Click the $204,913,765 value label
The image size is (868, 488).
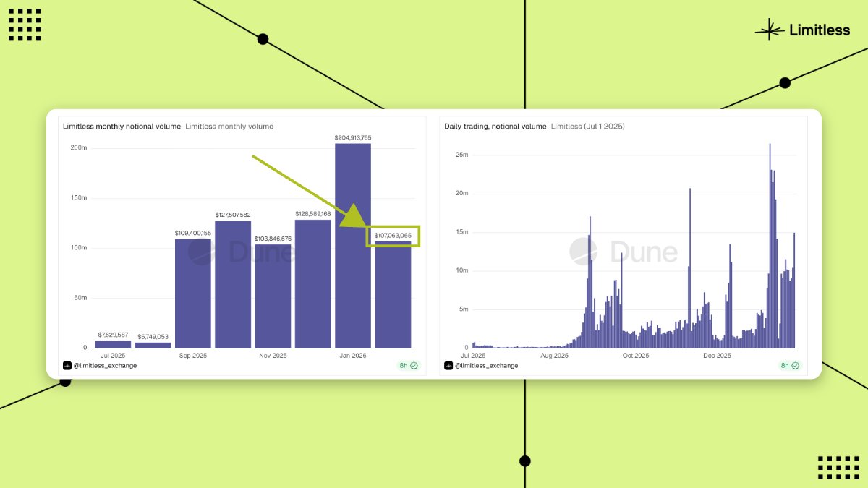click(x=353, y=137)
